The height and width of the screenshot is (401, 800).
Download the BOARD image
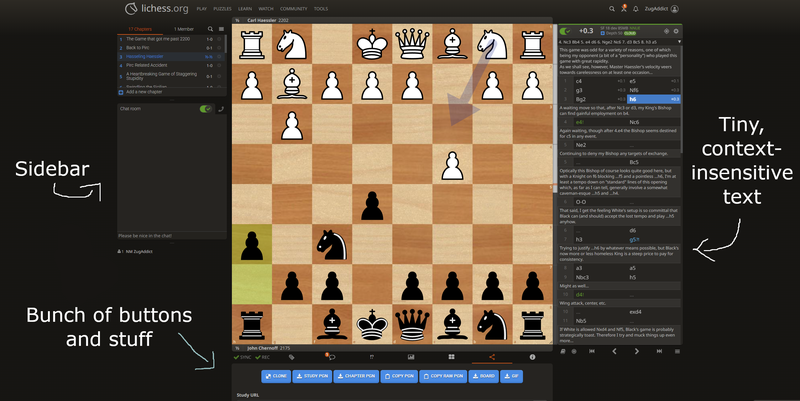pyautogui.click(x=484, y=376)
